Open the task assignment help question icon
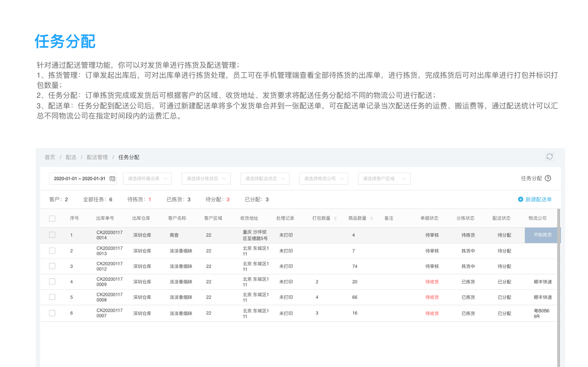This screenshot has width=588, height=367. tap(548, 178)
